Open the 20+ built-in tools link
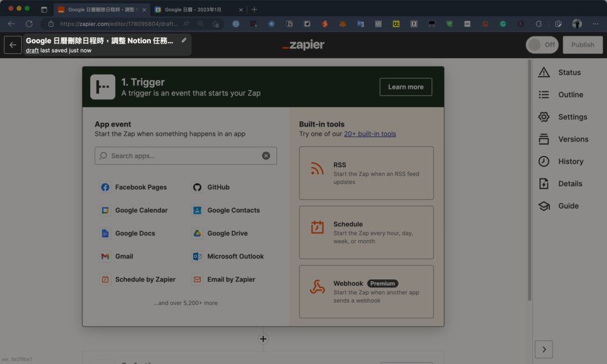 (x=370, y=134)
